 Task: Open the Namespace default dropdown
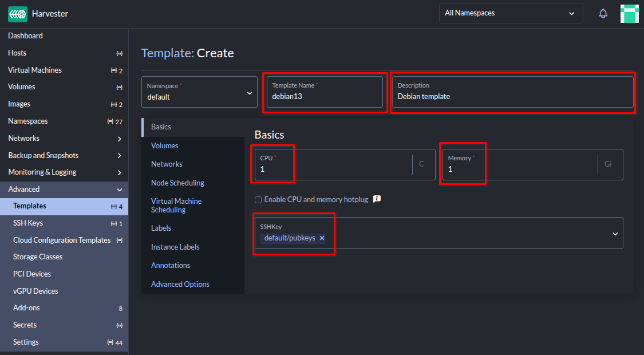click(199, 92)
